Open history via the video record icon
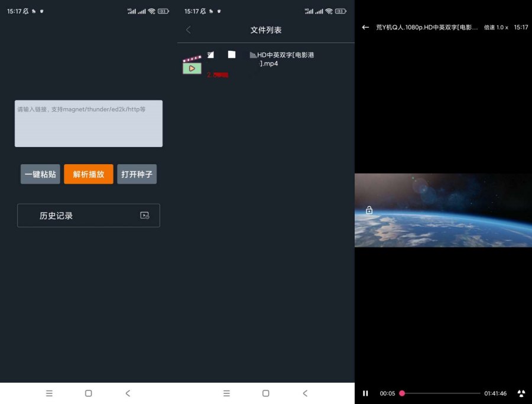The height and width of the screenshot is (404, 532). click(145, 216)
